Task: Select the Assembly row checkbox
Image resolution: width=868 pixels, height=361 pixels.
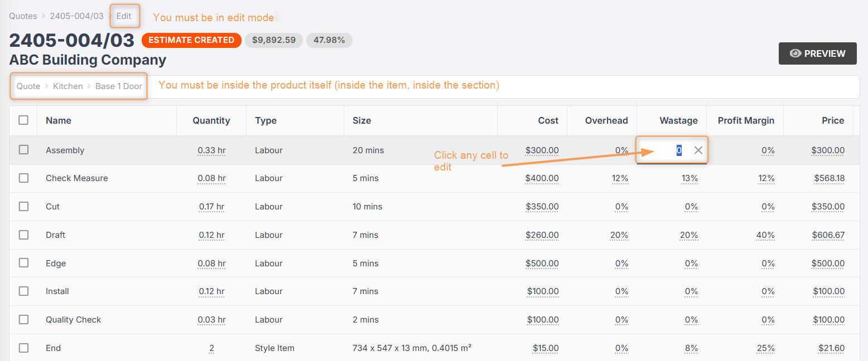Action: (x=23, y=149)
